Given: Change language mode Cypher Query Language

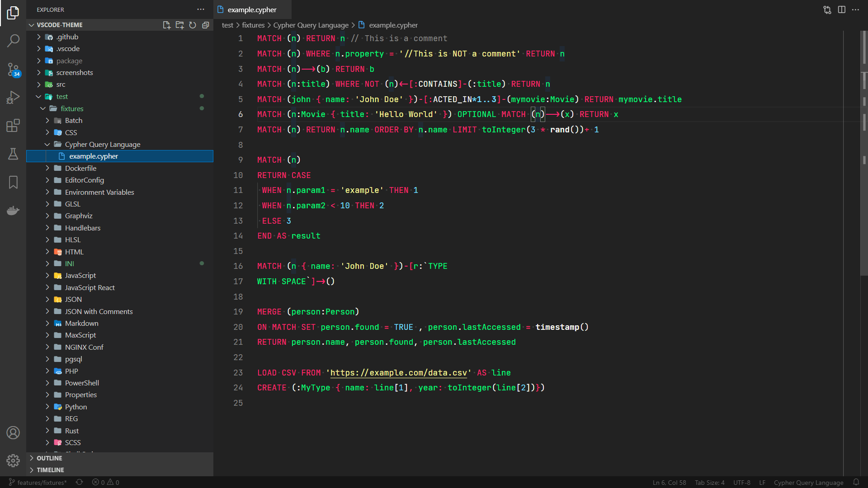Looking at the screenshot, I should 808,482.
